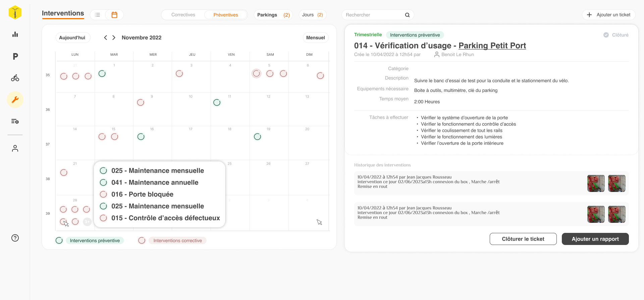
Task: Go to previous month arrow
Action: coord(106,38)
